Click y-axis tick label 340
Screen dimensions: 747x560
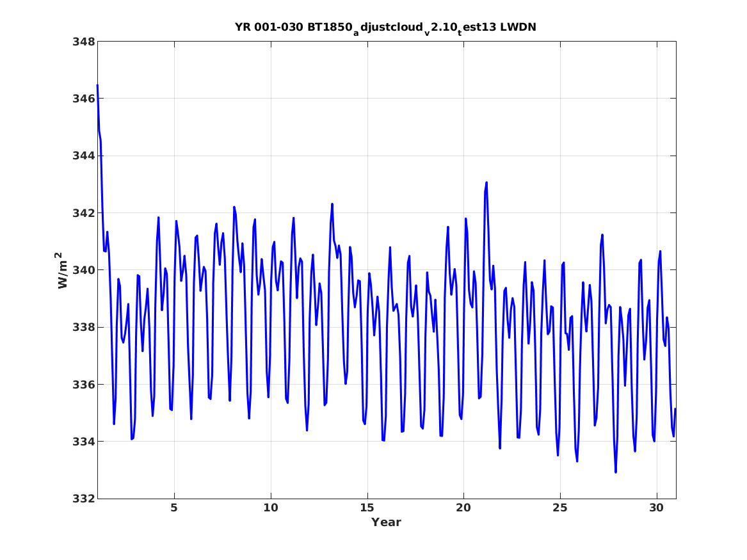(x=84, y=271)
